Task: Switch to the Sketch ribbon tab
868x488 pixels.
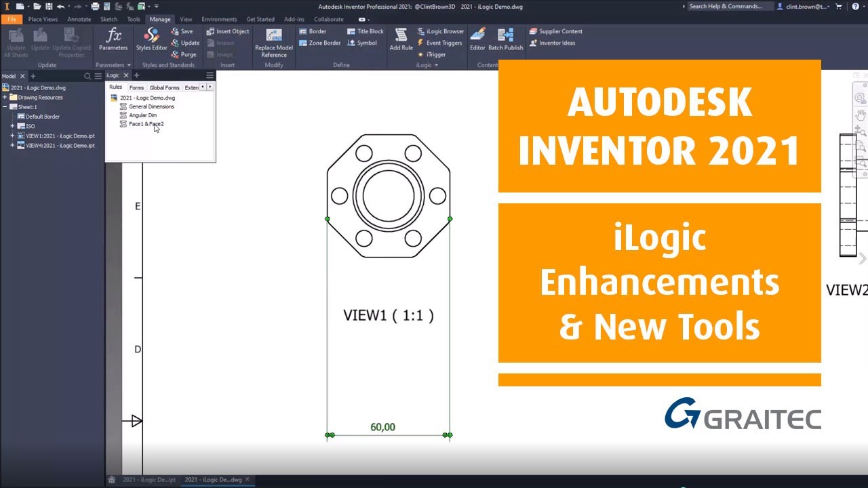Action: (108, 19)
